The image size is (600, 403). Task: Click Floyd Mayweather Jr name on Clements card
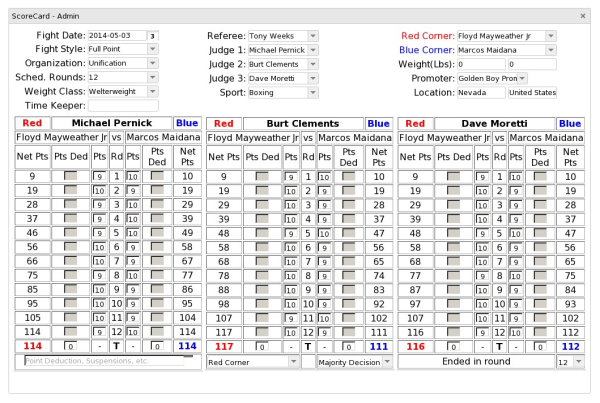pos(253,138)
